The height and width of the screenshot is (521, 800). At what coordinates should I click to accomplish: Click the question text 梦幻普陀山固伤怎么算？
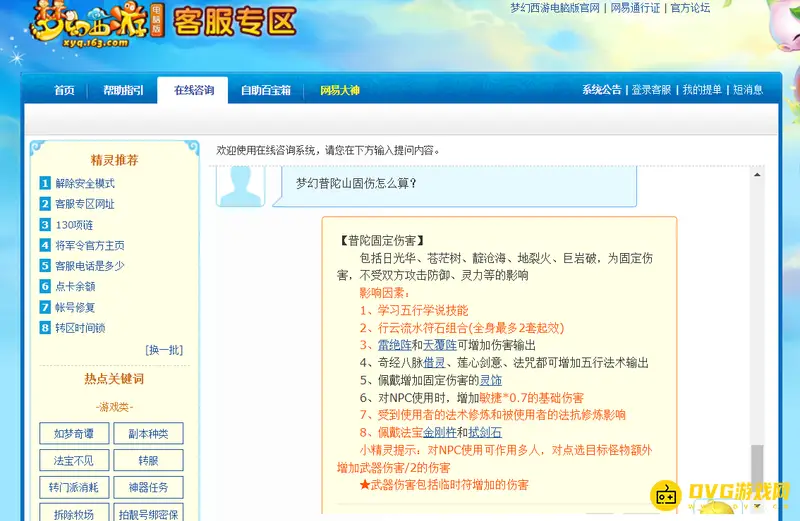pyautogui.click(x=356, y=183)
